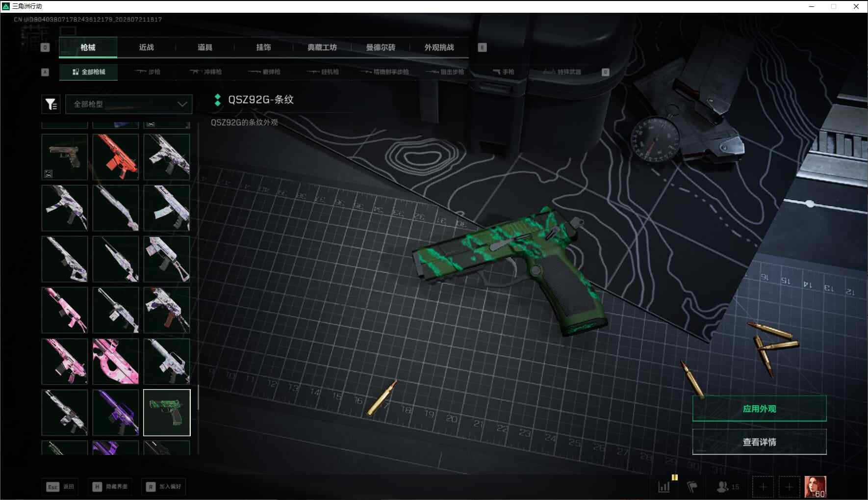This screenshot has height=500, width=868.
Task: Click the QSZ92G的条纹外观 description text
Action: [244, 122]
